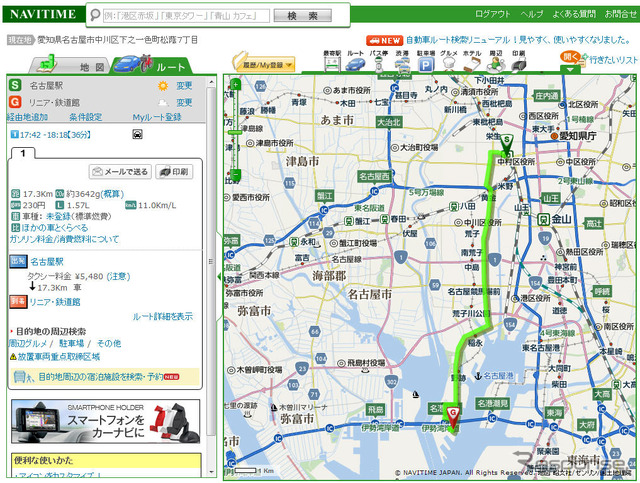Click the その他 link under 周辺検索
Image resolution: width=640 pixels, height=483 pixels.
(x=109, y=343)
